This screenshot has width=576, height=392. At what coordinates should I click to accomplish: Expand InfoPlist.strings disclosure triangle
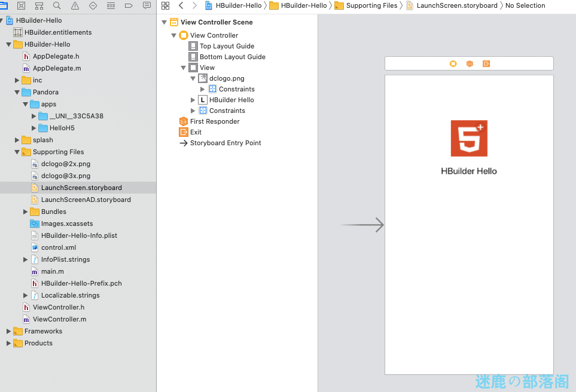(x=25, y=259)
